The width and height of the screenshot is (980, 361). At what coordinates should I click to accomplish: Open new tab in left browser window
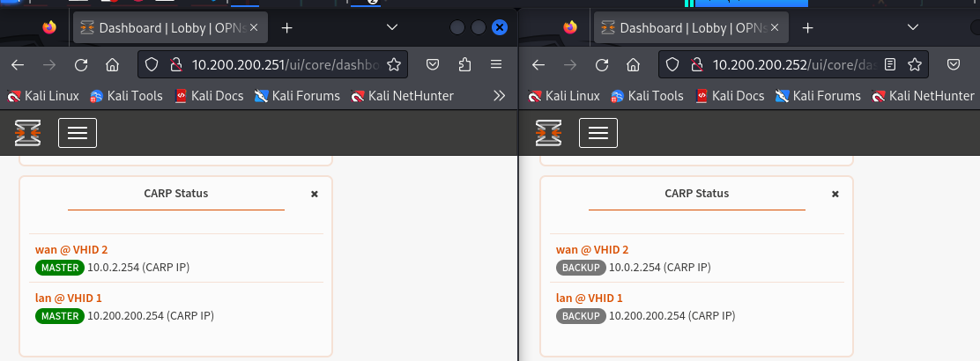(x=286, y=27)
